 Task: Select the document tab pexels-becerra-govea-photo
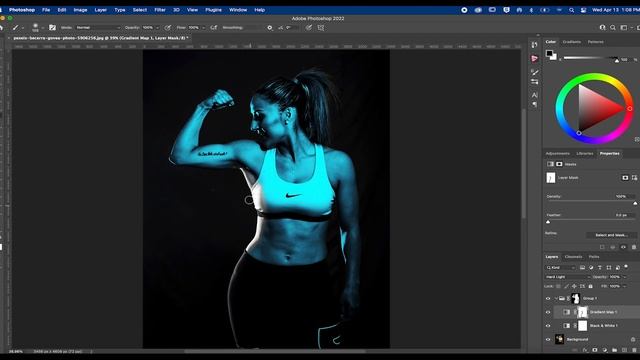[100, 38]
